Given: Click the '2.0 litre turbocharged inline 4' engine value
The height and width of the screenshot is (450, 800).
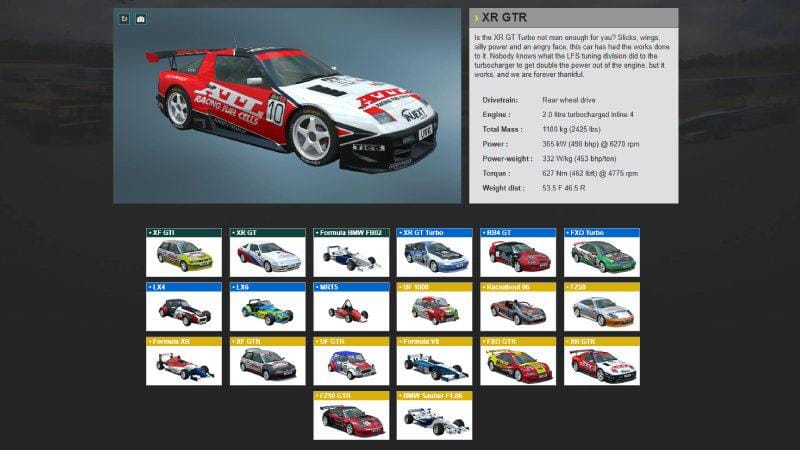Looking at the screenshot, I should (588, 115).
